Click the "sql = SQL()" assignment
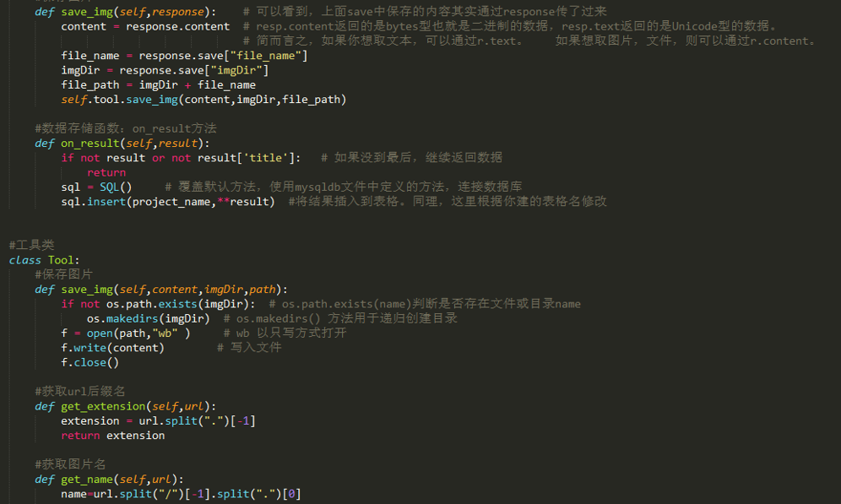The height and width of the screenshot is (504, 841). click(96, 187)
